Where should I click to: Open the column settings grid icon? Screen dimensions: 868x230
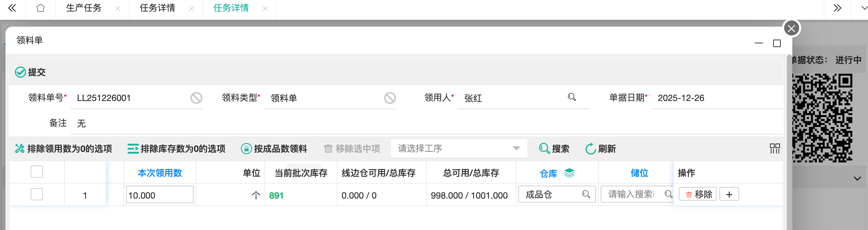[775, 148]
